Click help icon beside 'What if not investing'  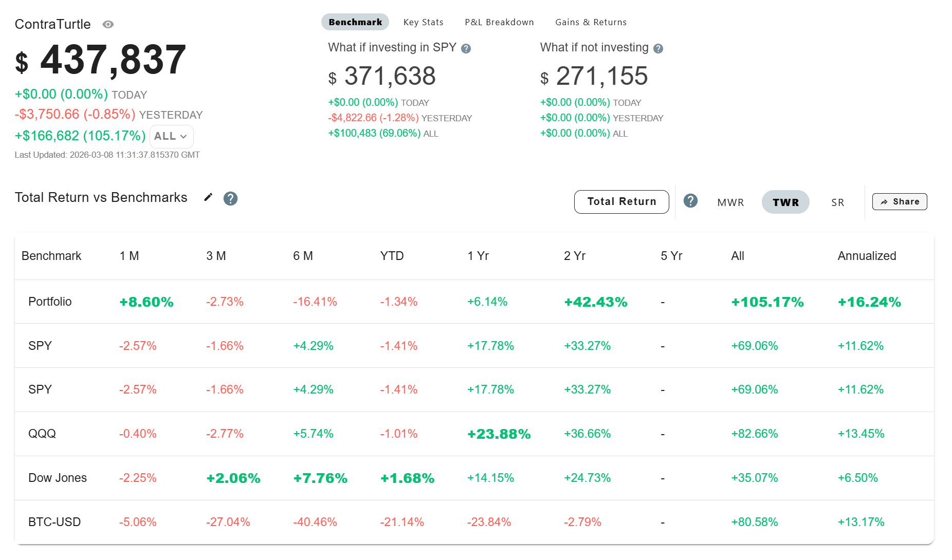click(658, 49)
